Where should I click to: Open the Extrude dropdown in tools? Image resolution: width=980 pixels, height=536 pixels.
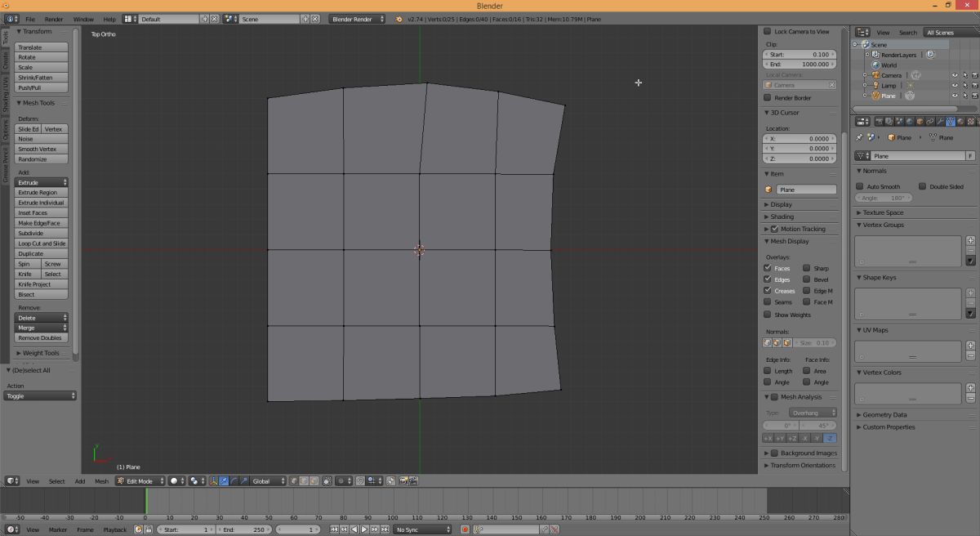coord(42,182)
